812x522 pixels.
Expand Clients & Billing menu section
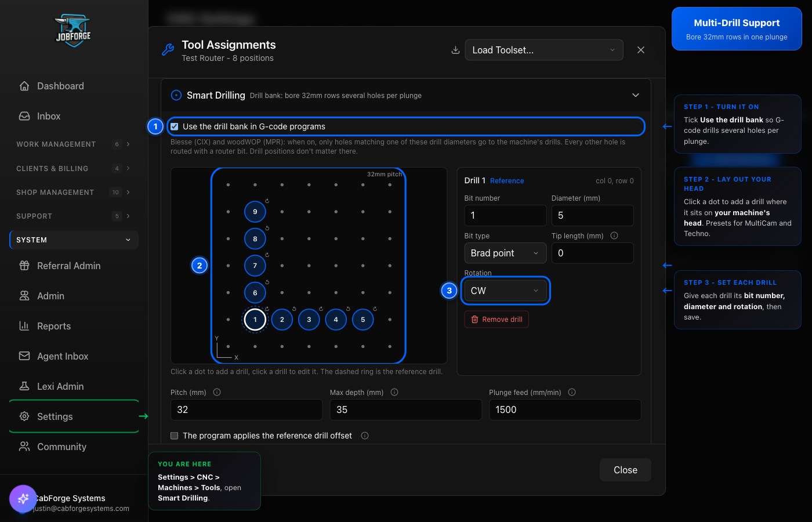click(74, 168)
